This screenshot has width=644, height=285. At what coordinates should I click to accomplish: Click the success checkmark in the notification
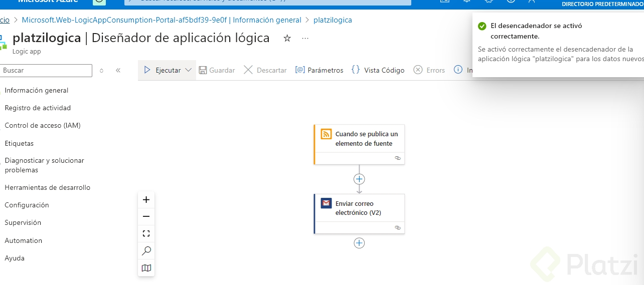[482, 26]
